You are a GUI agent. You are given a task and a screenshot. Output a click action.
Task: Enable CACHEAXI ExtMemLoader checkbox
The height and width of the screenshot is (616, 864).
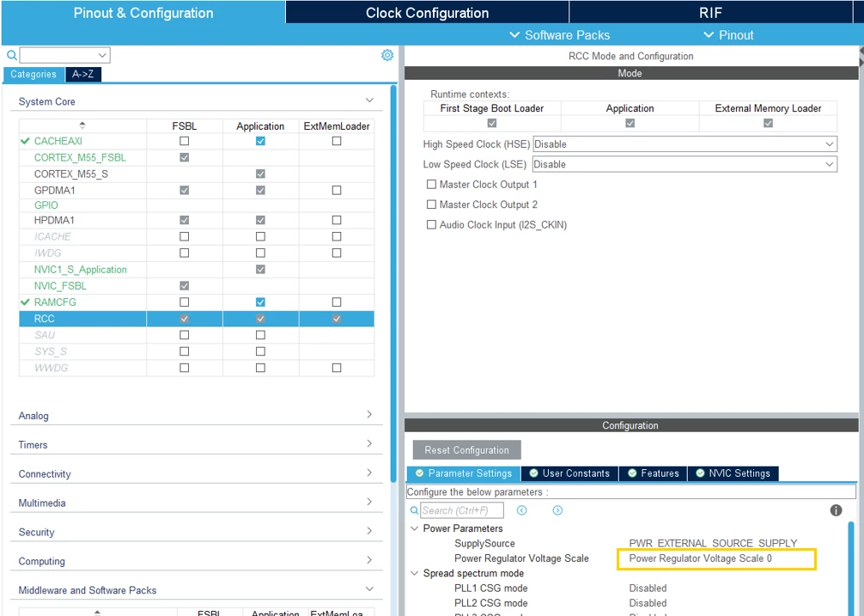(x=337, y=141)
